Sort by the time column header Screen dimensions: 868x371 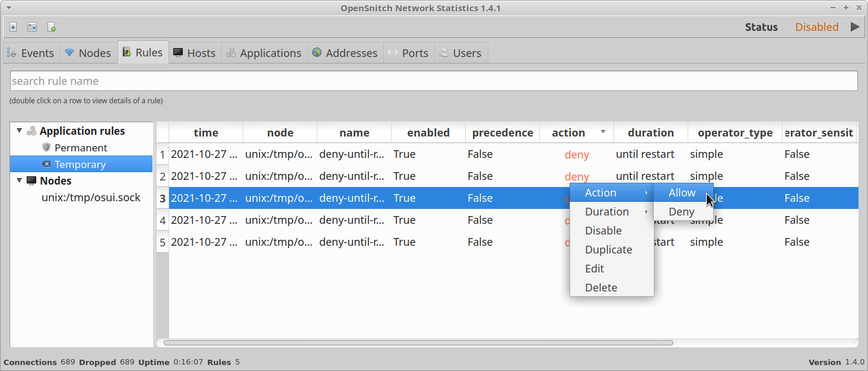point(206,133)
